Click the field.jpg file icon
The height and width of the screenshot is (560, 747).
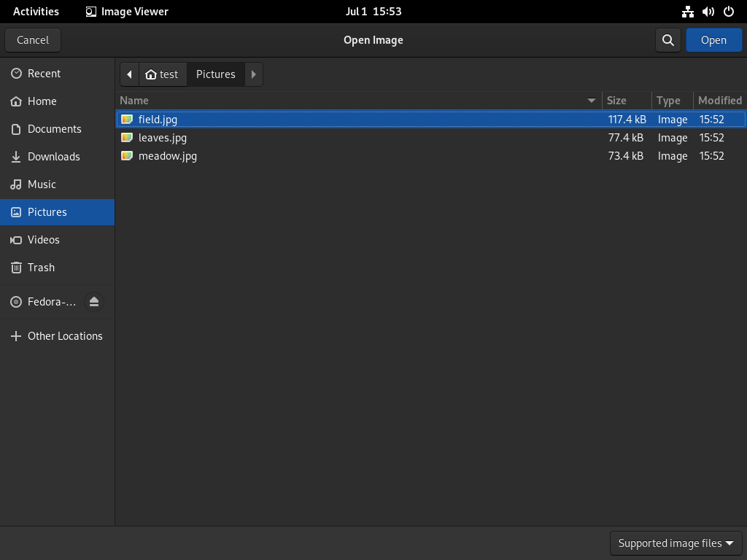click(x=127, y=119)
